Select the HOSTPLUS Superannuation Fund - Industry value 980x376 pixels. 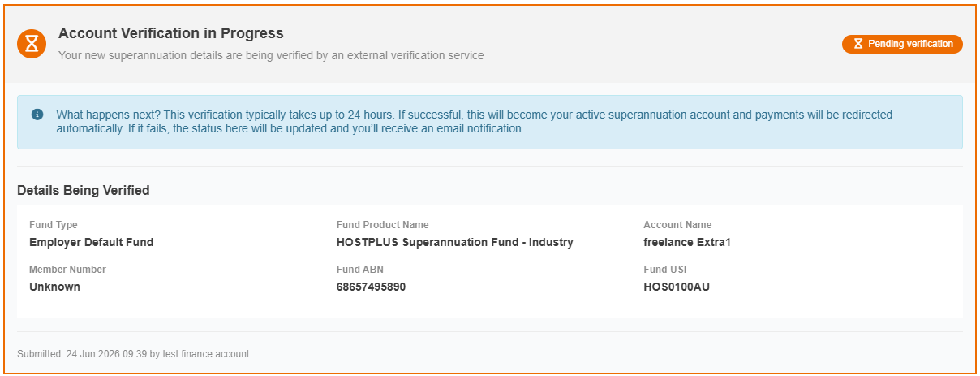click(455, 242)
